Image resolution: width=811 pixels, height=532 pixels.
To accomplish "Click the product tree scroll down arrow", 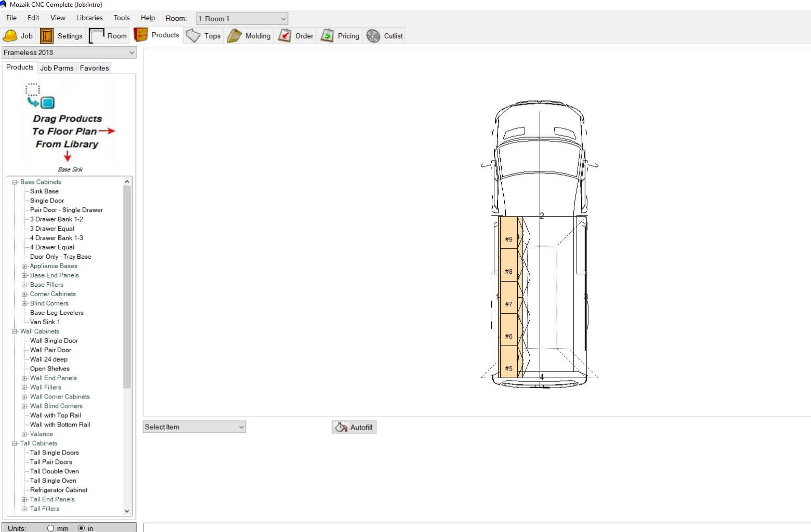I will tap(127, 511).
